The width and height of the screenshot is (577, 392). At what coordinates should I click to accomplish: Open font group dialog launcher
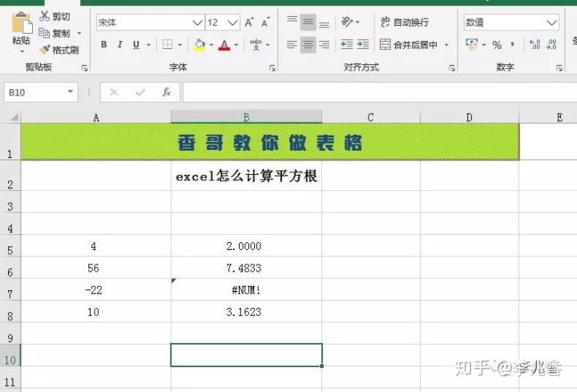coord(272,67)
